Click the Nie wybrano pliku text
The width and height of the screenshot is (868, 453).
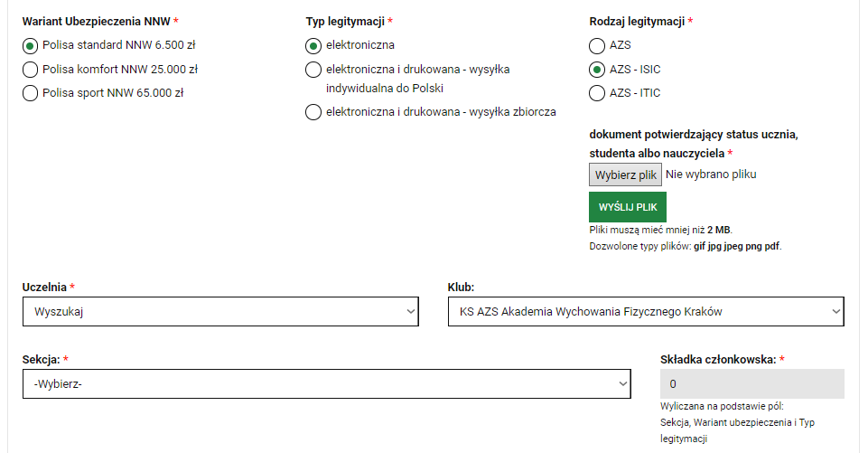point(711,175)
